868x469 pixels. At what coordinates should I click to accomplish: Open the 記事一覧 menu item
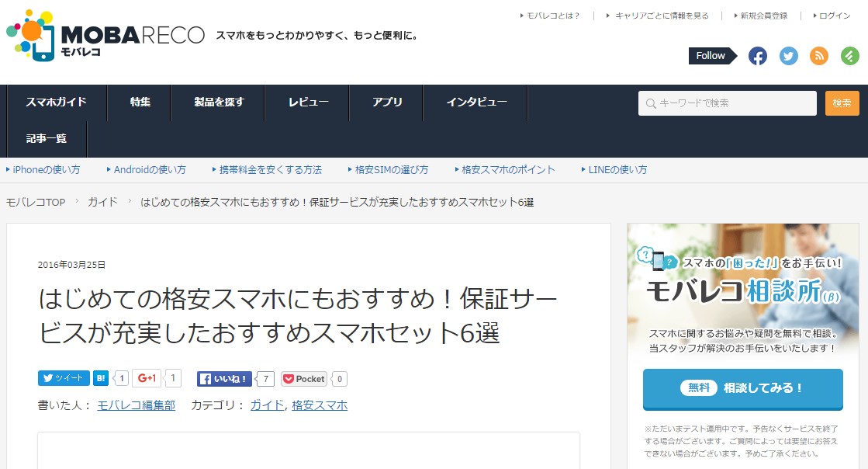[47, 139]
